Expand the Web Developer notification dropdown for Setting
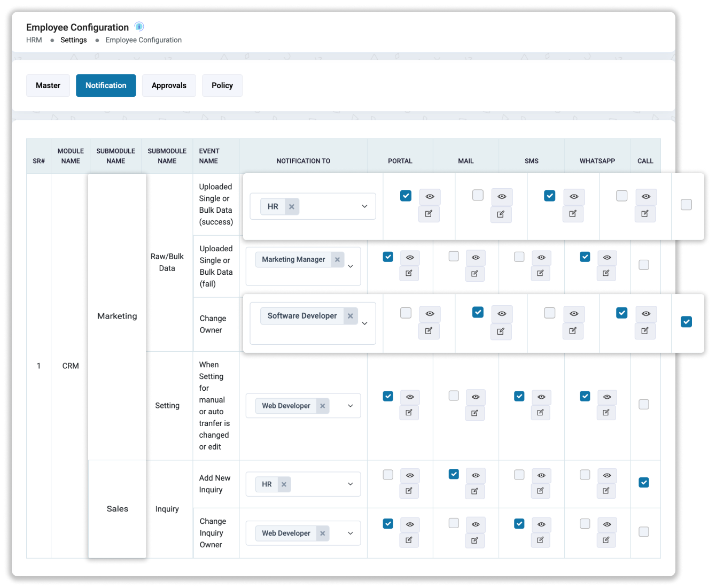 pyautogui.click(x=350, y=406)
